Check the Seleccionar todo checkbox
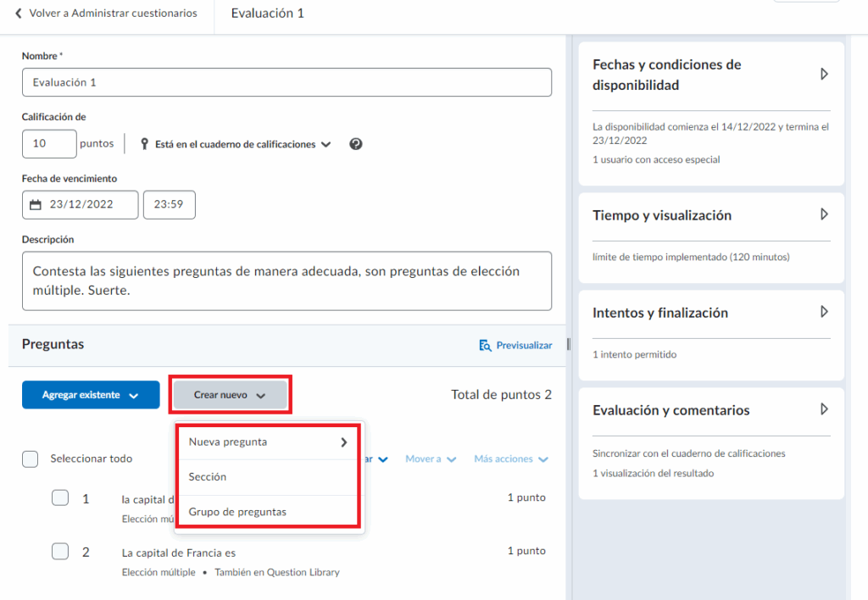The height and width of the screenshot is (600, 868). pos(31,458)
